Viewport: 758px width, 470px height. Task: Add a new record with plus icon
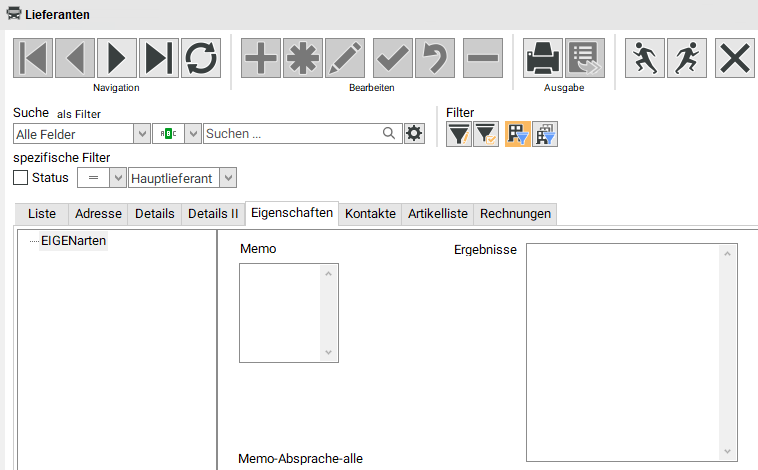point(261,58)
